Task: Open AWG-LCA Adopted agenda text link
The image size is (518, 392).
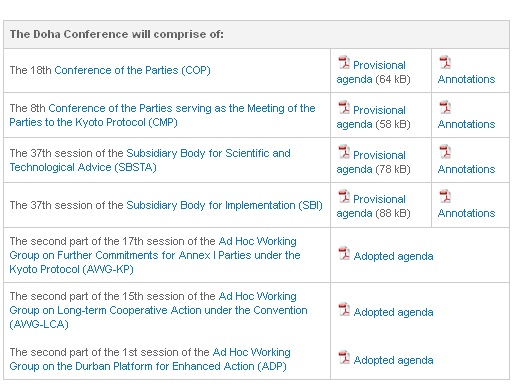Action: click(x=393, y=312)
